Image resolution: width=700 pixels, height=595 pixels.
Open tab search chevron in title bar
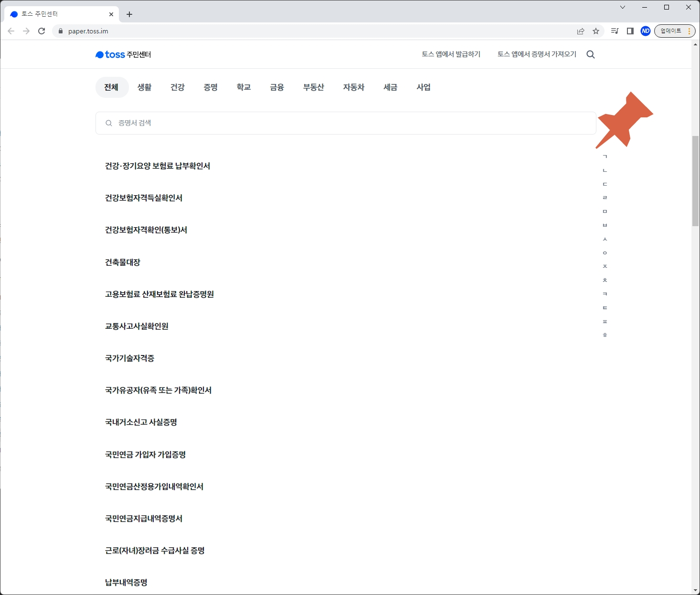coord(623,7)
